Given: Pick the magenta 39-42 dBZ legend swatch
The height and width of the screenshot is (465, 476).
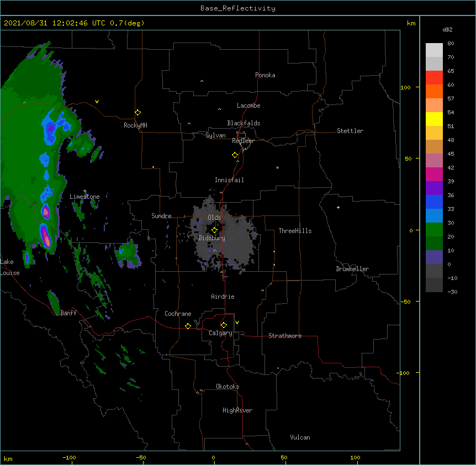Looking at the screenshot, I should (x=434, y=174).
